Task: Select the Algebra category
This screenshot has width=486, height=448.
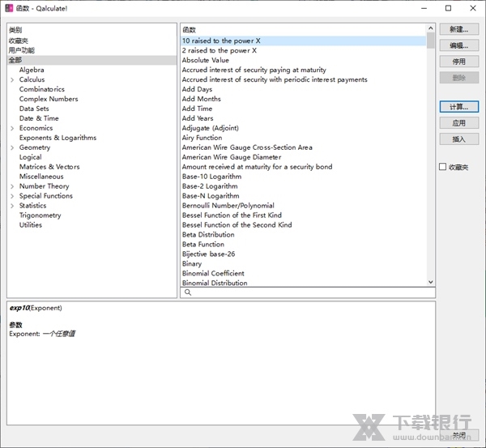Action: [x=32, y=70]
